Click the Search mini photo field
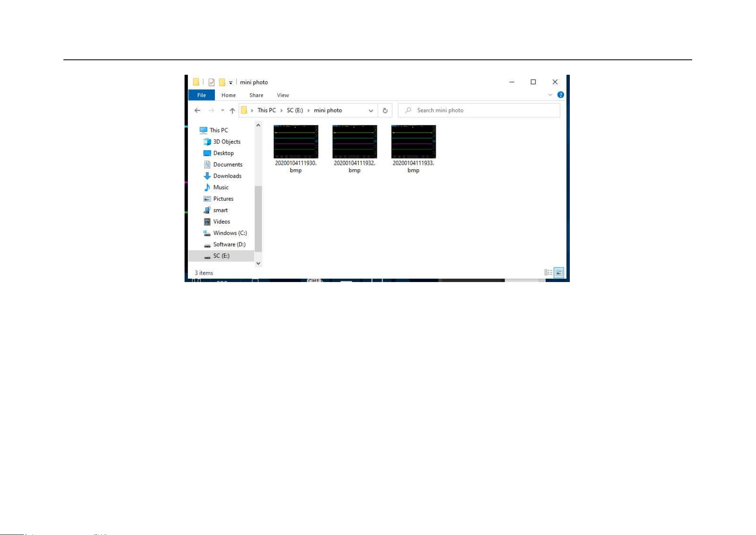The width and height of the screenshot is (756, 535). point(479,110)
